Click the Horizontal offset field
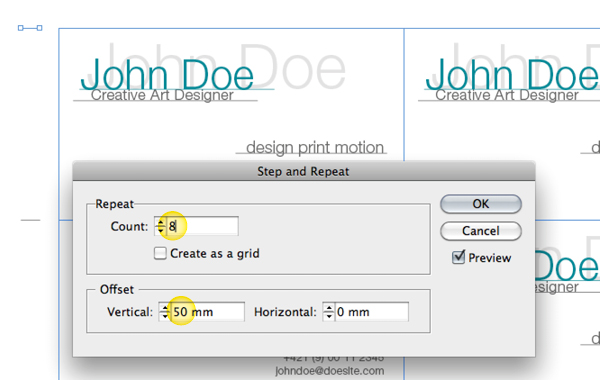The image size is (600, 380). [x=372, y=312]
